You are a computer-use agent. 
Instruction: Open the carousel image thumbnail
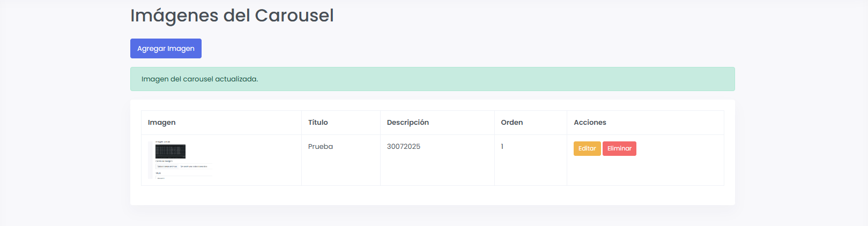180,160
